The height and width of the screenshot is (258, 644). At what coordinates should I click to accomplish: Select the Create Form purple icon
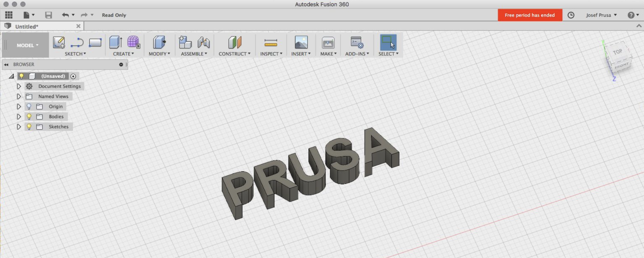point(133,42)
